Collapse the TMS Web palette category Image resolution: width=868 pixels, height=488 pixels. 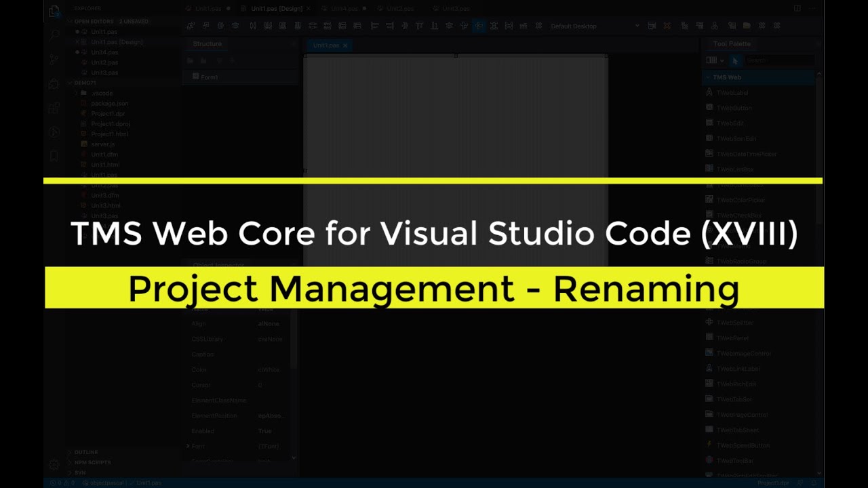click(x=707, y=77)
